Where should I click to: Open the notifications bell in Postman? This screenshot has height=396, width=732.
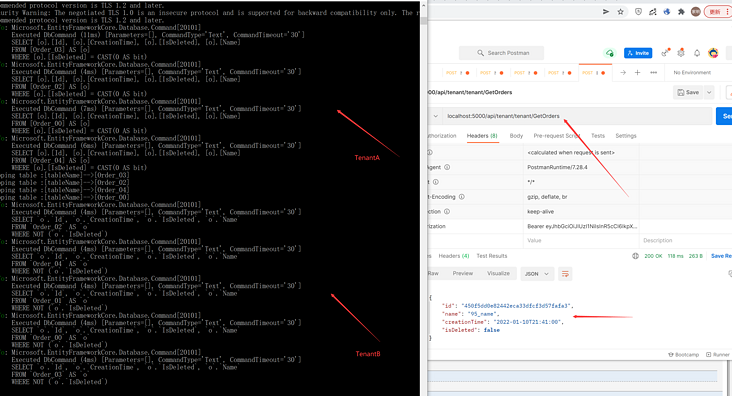click(x=697, y=53)
